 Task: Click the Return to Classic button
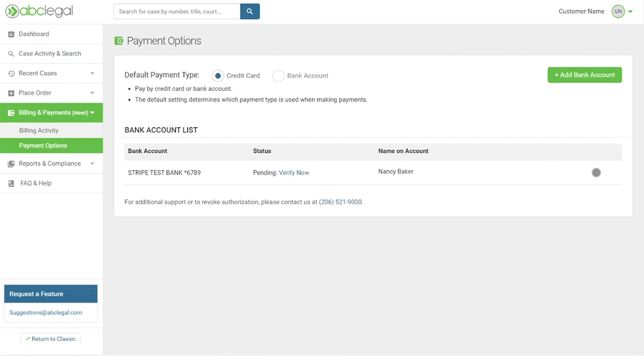tap(51, 339)
